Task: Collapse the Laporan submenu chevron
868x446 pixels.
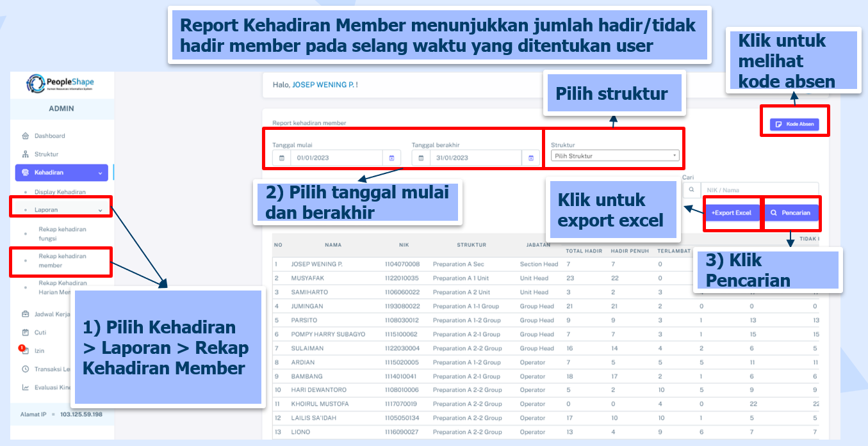Action: (x=100, y=210)
